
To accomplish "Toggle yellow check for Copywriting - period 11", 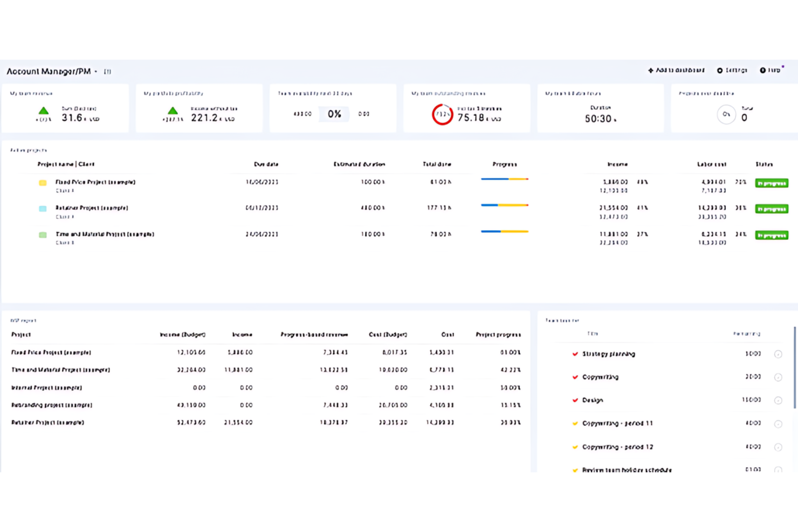I will pyautogui.click(x=575, y=424).
